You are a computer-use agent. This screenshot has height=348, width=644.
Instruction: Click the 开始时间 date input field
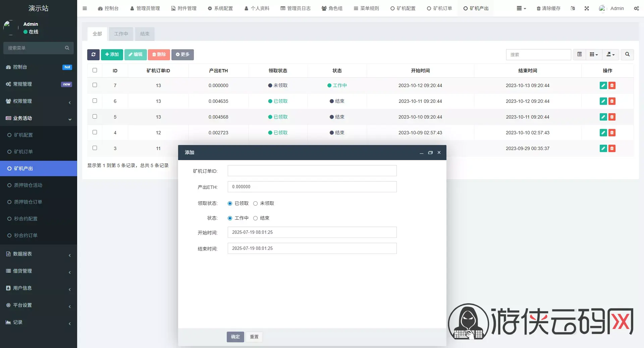point(312,232)
